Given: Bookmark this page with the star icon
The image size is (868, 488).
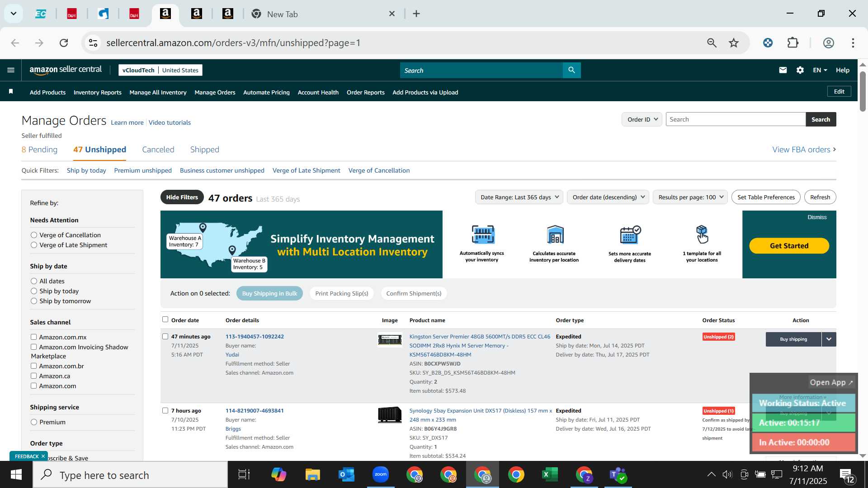Looking at the screenshot, I should [x=734, y=43].
